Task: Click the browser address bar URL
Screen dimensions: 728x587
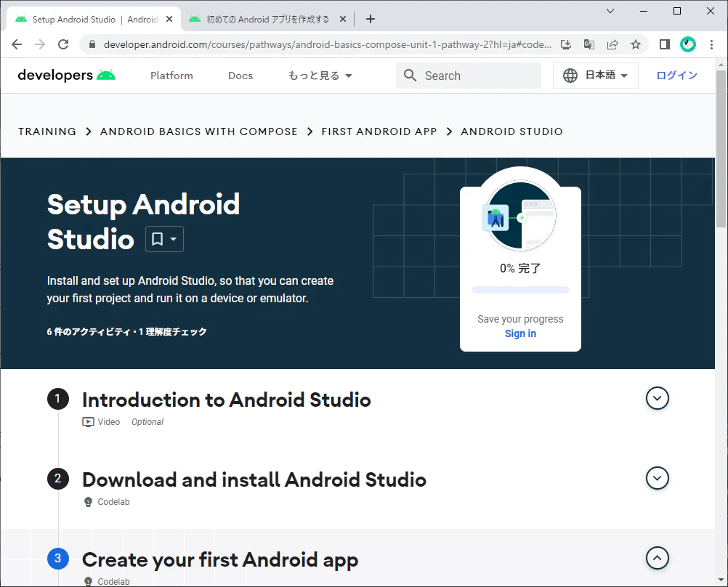Action: 328,44
